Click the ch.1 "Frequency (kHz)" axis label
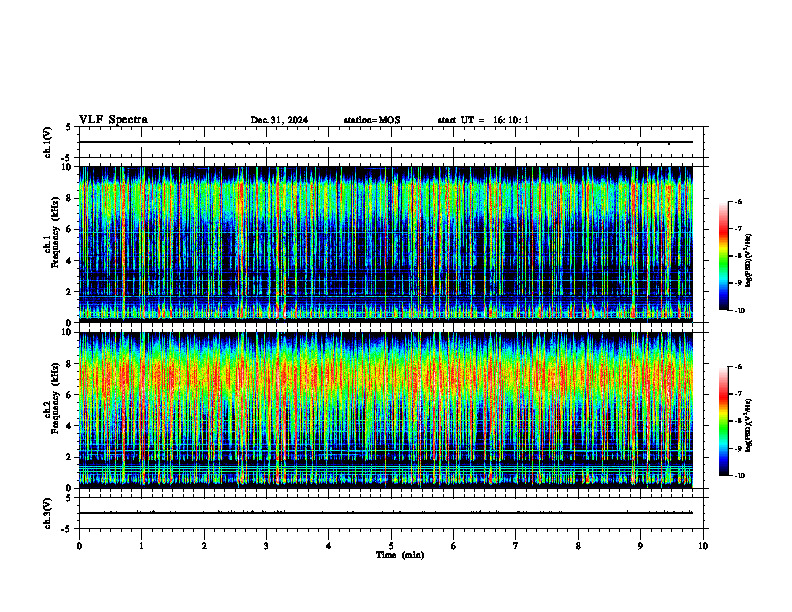This screenshot has height=612, width=792. (56, 232)
